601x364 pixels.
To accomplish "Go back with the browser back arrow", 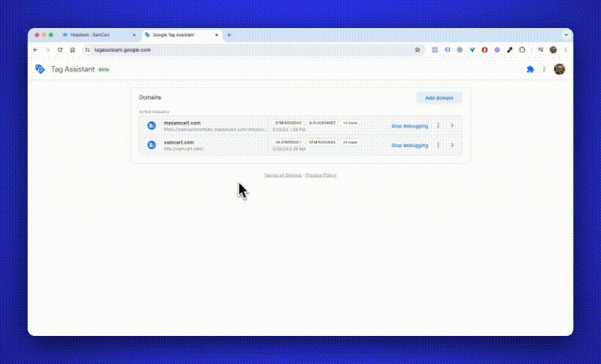I will pyautogui.click(x=35, y=50).
